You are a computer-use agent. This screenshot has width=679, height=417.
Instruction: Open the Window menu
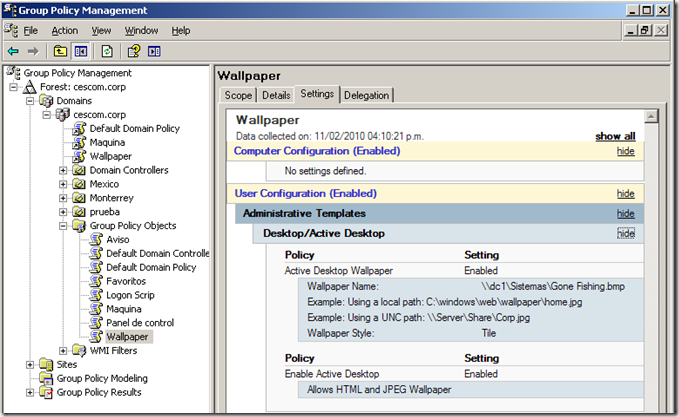tap(142, 31)
